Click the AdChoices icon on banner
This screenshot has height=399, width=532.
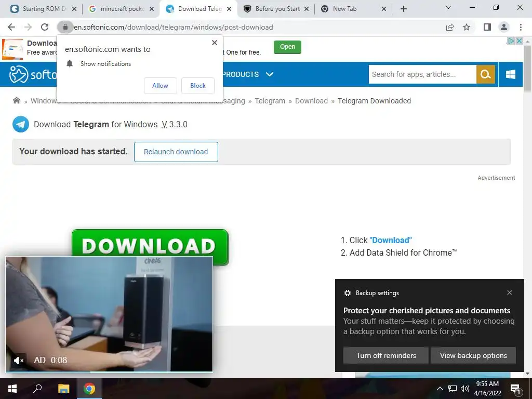click(x=511, y=41)
